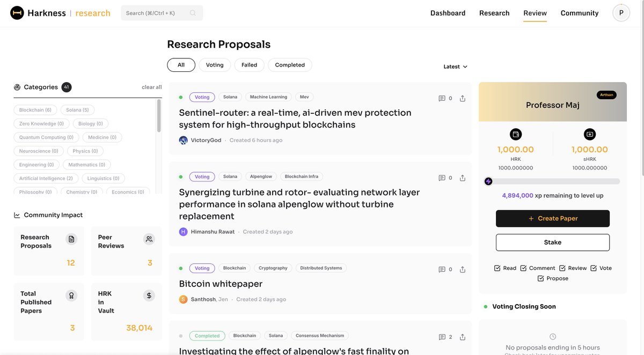Toggle the Blockchain (6) category filter
This screenshot has height=355, width=644.
(x=35, y=110)
